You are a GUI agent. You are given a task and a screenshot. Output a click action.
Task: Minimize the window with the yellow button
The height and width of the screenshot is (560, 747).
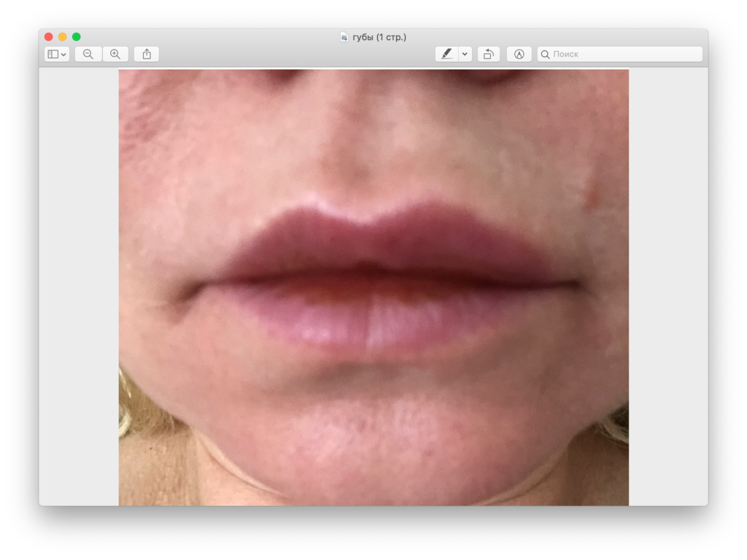63,37
